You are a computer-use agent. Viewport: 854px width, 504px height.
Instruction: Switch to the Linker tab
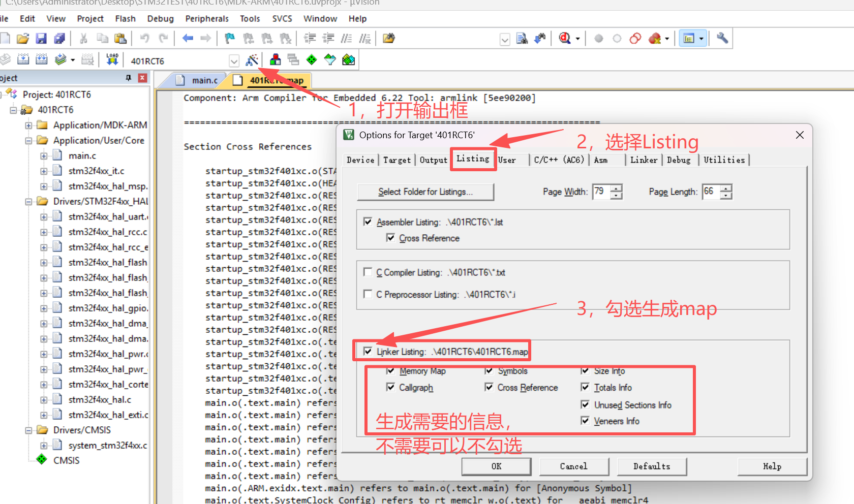click(644, 160)
